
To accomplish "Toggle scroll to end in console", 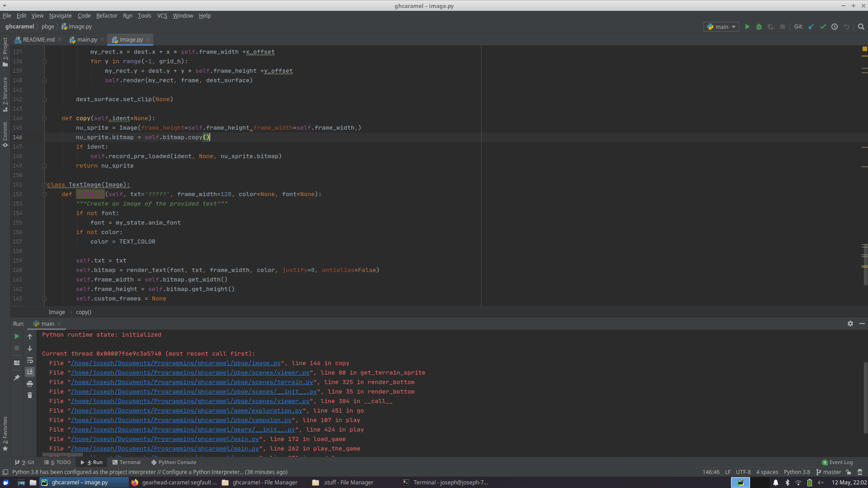I will [x=30, y=372].
